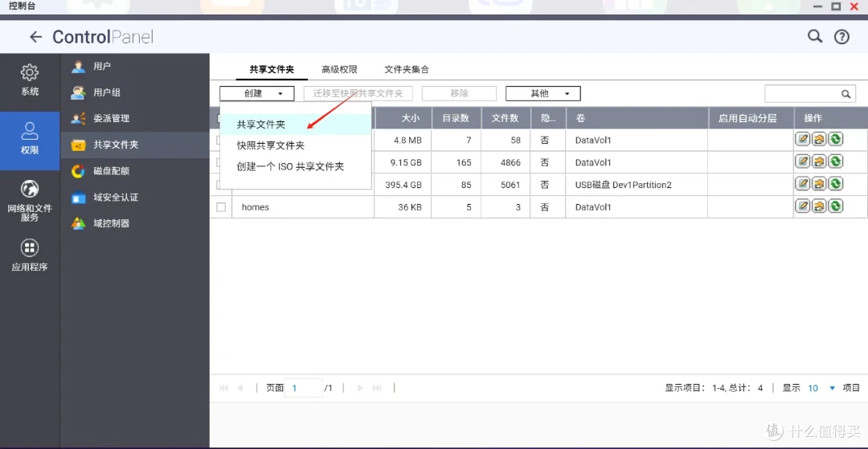Open 用户 in the permissions sidebar
This screenshot has height=449, width=868.
(x=134, y=67)
